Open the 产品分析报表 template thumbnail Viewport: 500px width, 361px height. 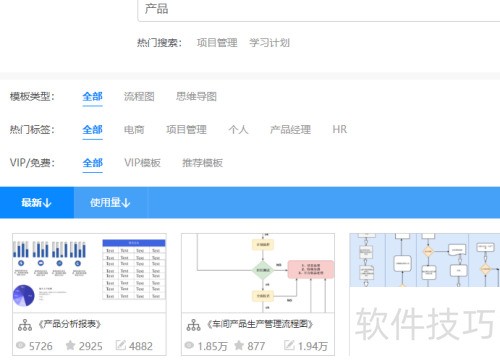coord(89,273)
